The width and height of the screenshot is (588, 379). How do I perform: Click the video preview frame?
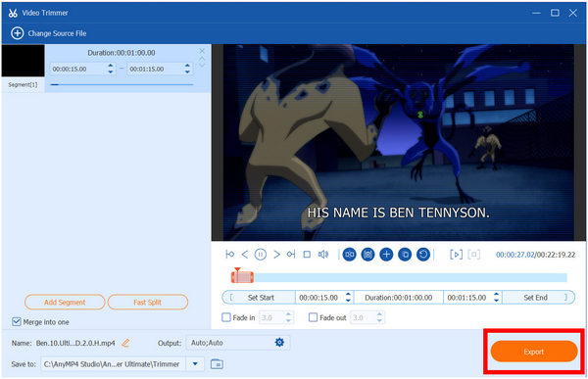(398, 142)
